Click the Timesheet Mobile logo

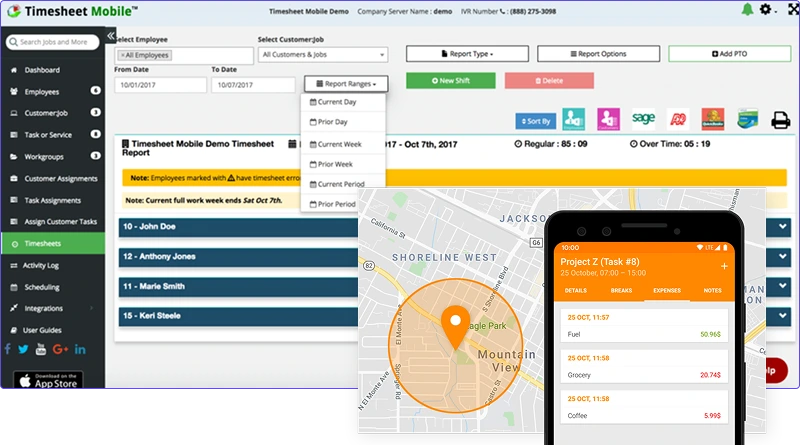pos(72,11)
